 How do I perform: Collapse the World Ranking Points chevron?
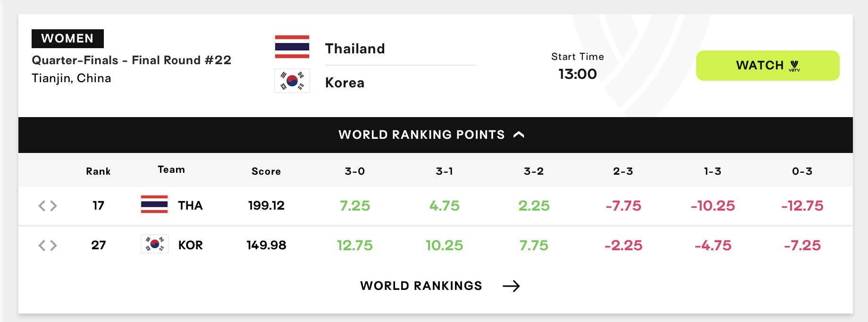[519, 135]
